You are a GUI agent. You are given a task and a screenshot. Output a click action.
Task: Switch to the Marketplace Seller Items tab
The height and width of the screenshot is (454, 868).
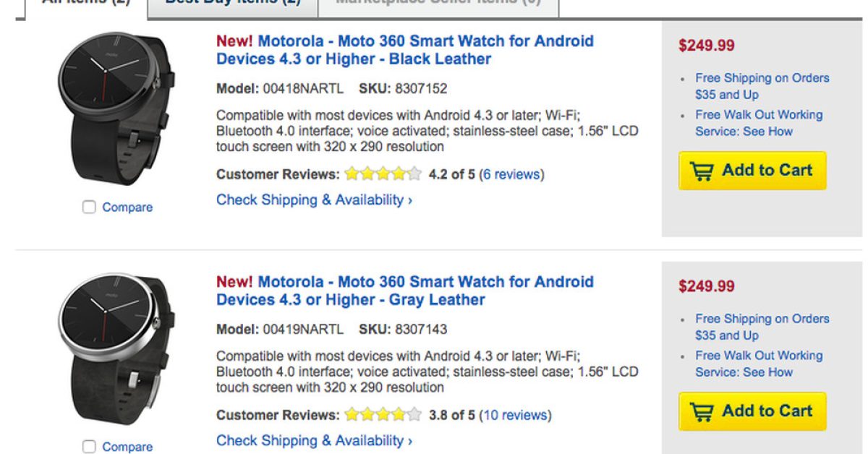click(438, 4)
